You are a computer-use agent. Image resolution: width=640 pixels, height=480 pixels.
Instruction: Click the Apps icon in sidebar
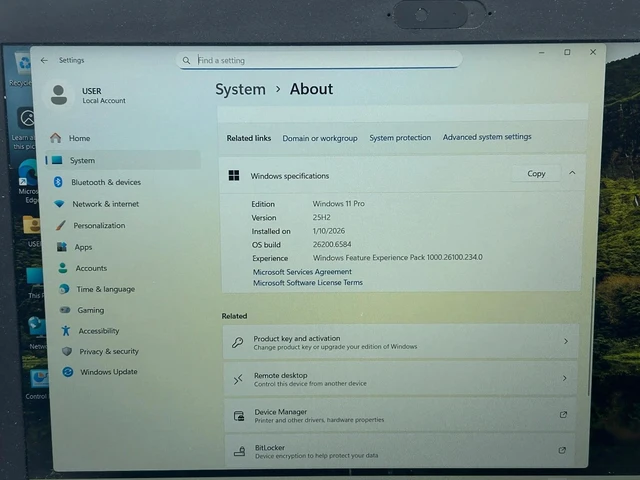pos(62,247)
